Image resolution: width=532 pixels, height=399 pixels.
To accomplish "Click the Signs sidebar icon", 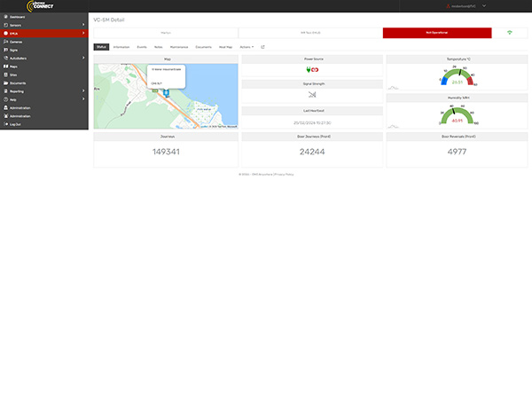I will pos(5,50).
